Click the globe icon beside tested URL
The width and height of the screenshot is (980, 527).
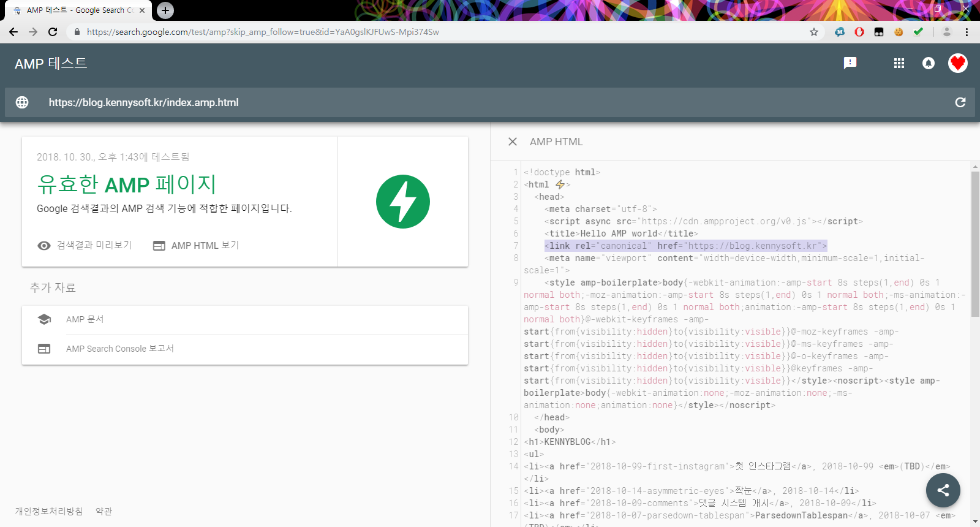pos(22,102)
